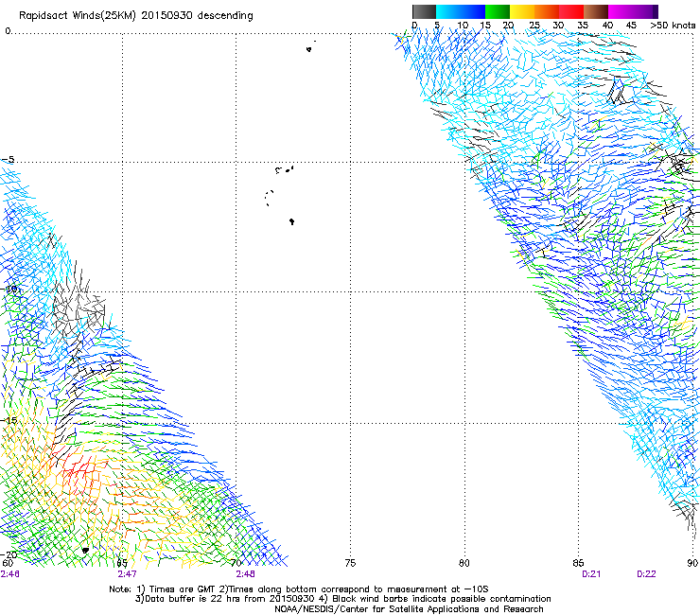Image resolution: width=700 pixels, height=615 pixels.
Task: Click the longitude label '65' on bottom axis
Action: coord(122,563)
